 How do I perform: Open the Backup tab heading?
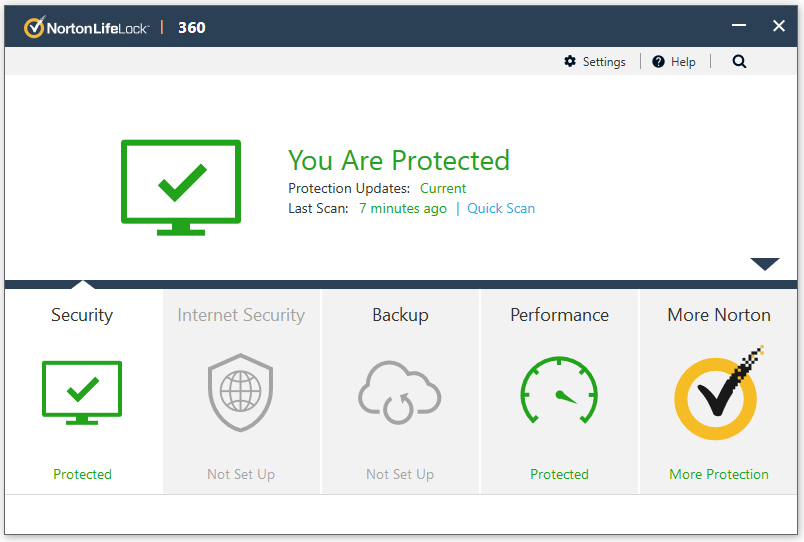coord(400,315)
